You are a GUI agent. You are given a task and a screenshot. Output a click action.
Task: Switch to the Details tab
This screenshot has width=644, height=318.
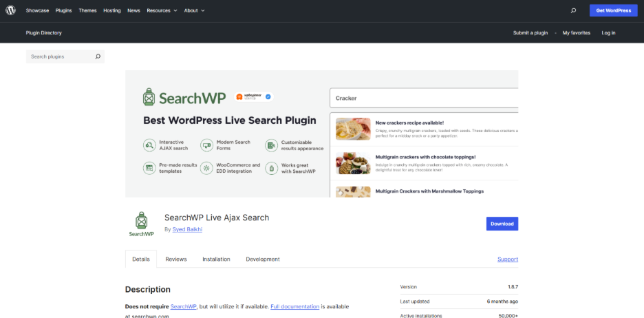coord(141,259)
